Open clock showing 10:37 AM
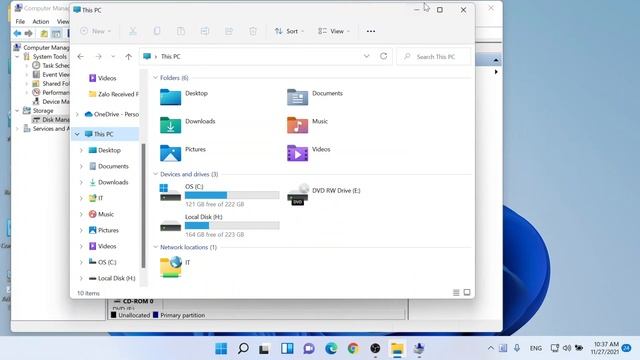This screenshot has width=640, height=360. tap(606, 348)
